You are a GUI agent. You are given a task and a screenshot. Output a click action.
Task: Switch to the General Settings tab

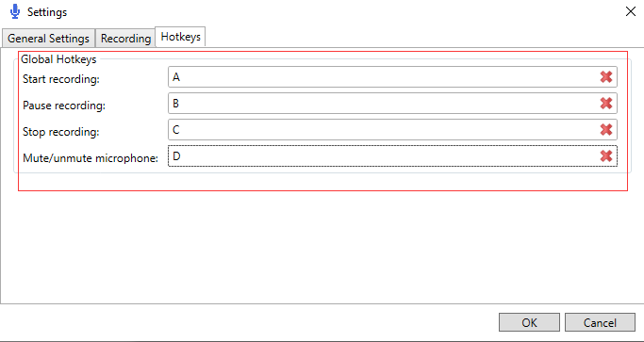pos(48,39)
